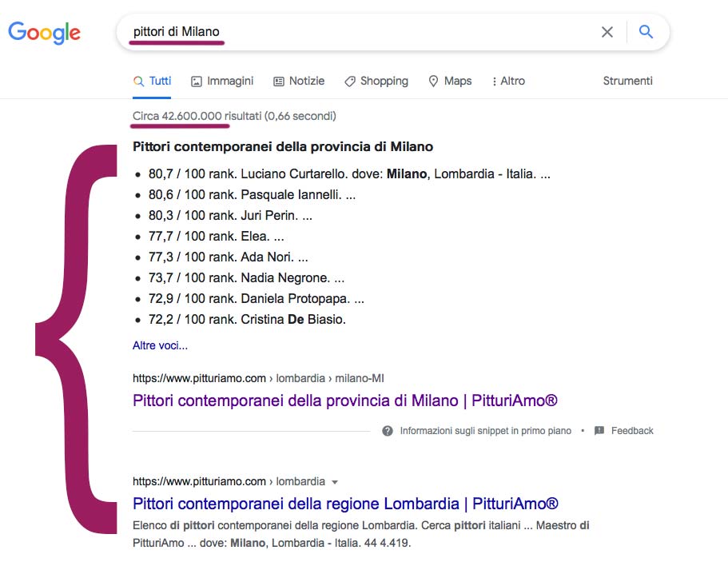Open the Altro three-dot menu
Viewport: 728px width, 574px height.
coord(508,82)
